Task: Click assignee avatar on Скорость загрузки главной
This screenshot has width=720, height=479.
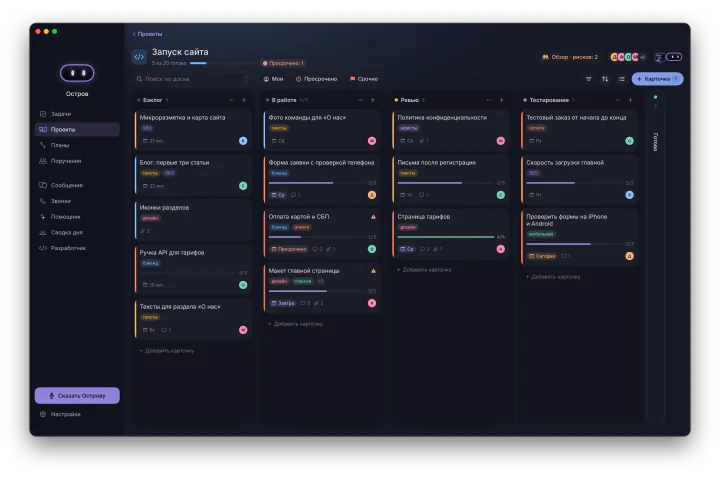Action: pos(630,195)
